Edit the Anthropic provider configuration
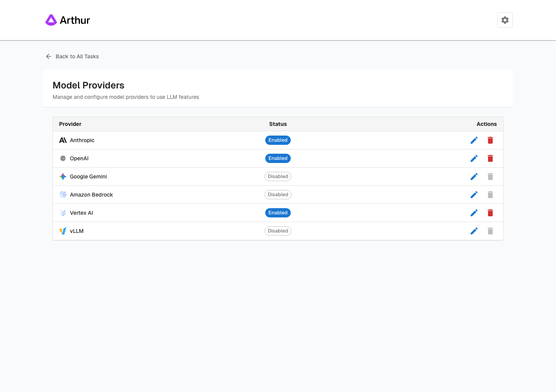Viewport: 556px width, 392px height. (x=474, y=140)
